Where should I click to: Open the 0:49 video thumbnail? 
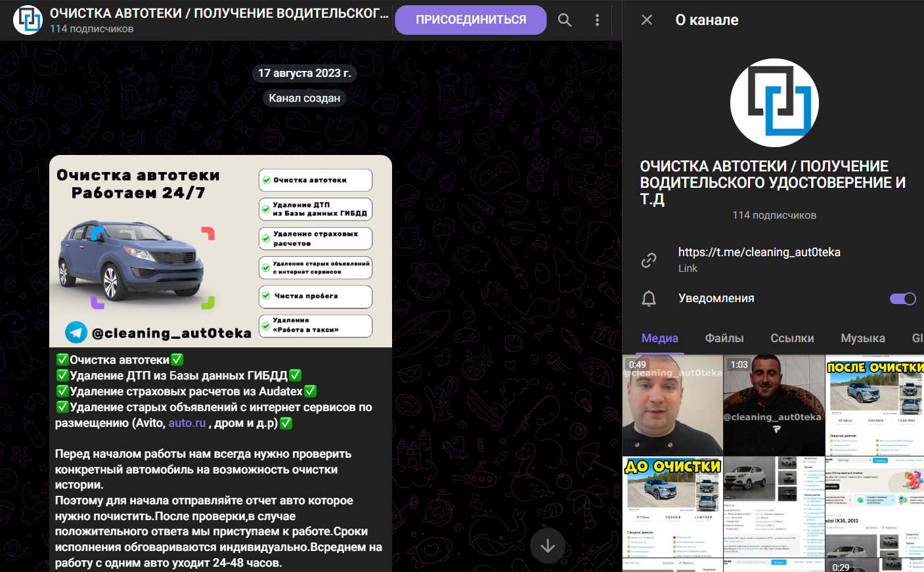point(672,405)
